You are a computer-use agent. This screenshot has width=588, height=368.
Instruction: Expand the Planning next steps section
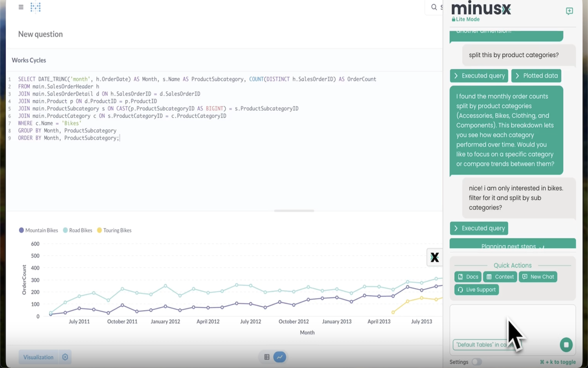click(513, 245)
